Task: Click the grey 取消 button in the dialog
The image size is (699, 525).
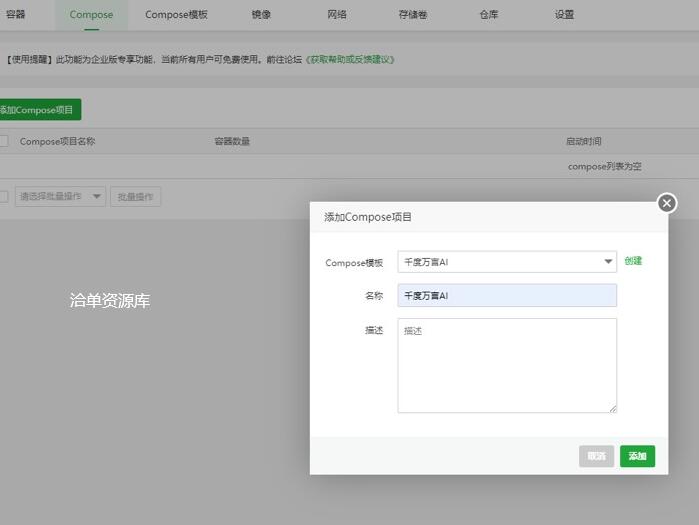Action: coord(596,456)
